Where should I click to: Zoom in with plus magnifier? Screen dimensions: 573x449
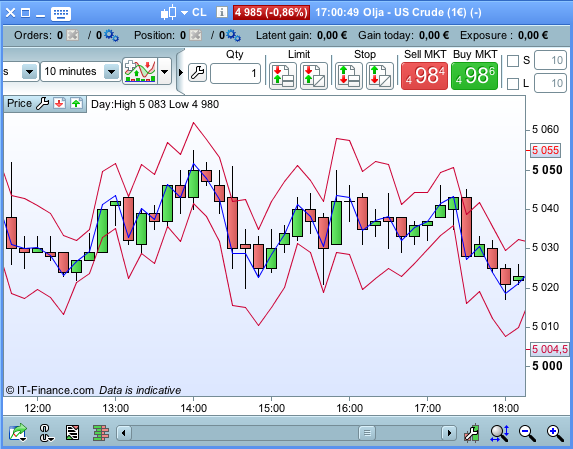pos(555,433)
